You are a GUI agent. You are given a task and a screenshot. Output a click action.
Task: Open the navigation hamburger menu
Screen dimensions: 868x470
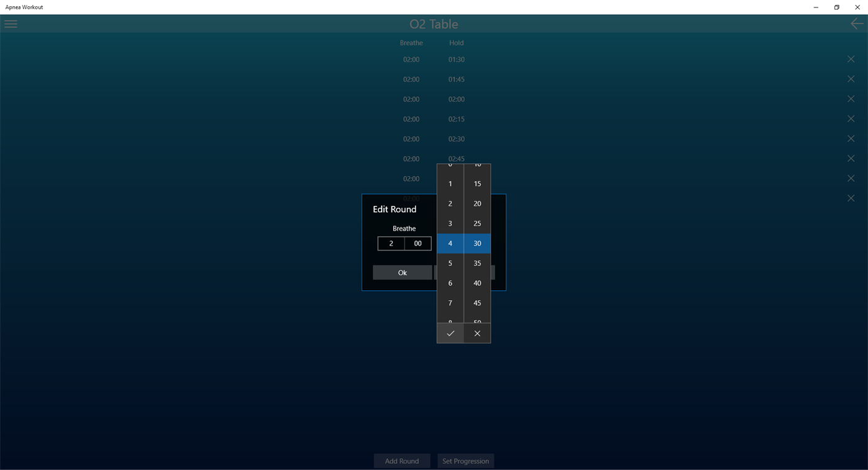[11, 24]
